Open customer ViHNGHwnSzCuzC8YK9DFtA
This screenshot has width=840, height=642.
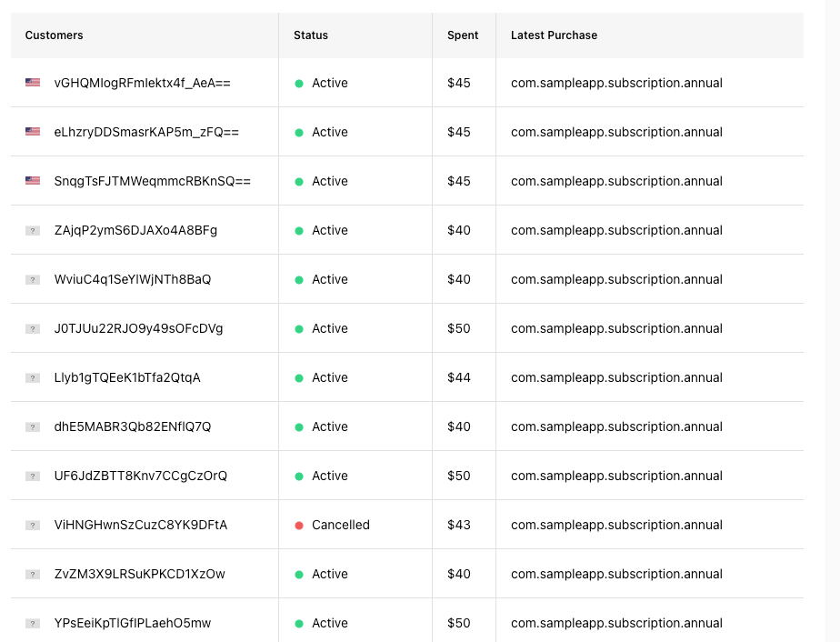[x=140, y=526]
